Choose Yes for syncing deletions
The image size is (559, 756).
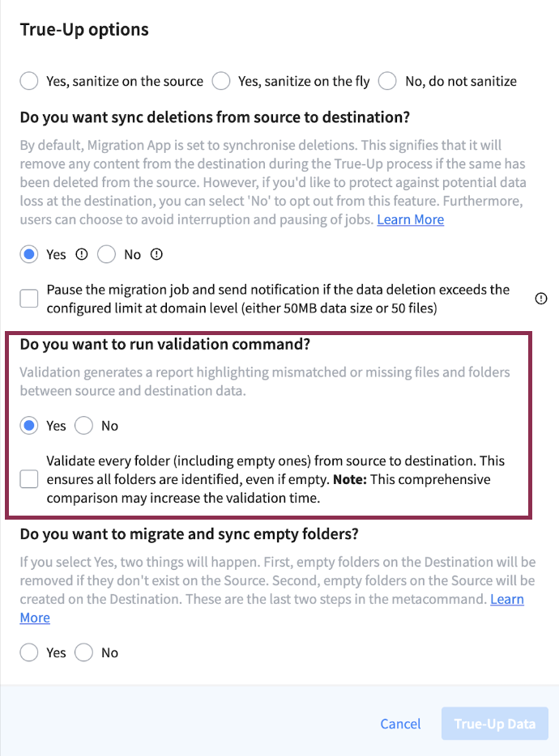tap(28, 254)
